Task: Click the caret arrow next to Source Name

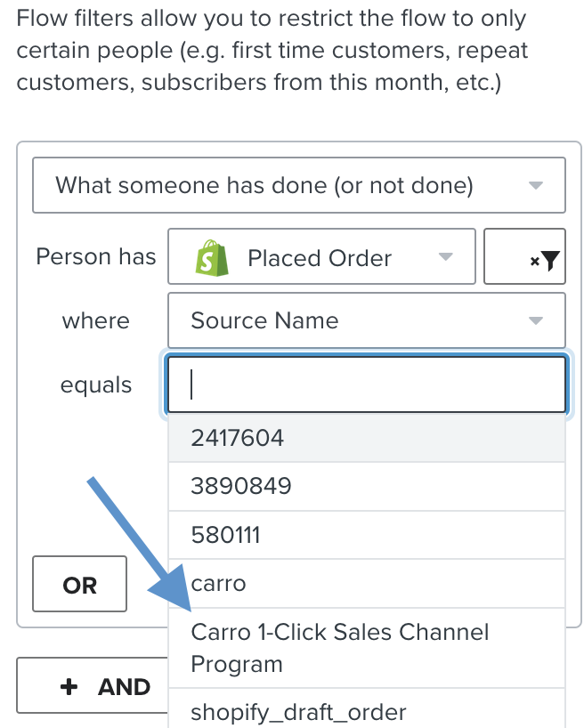Action: (x=536, y=320)
